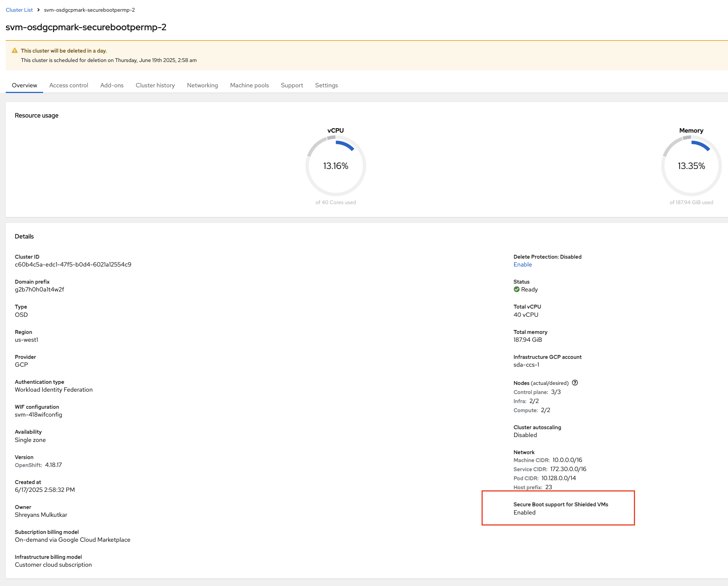
Task: Click Enable link under Delete Protection
Action: [x=522, y=265]
